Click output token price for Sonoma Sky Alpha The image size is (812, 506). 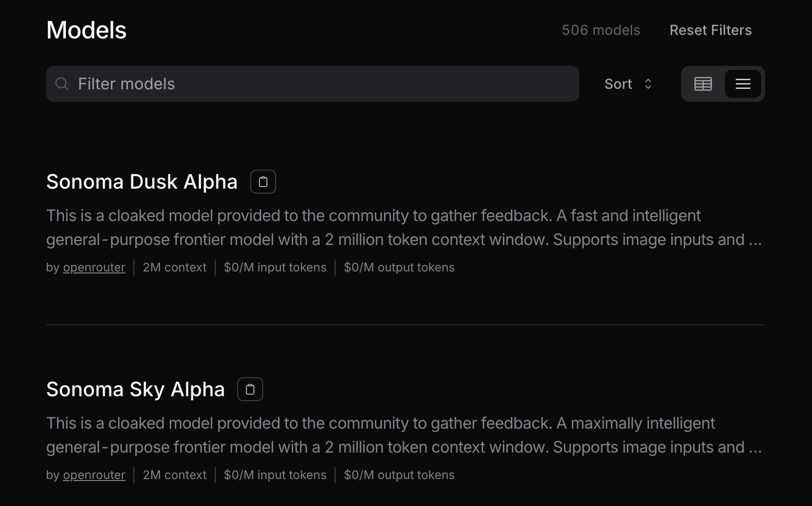click(399, 475)
